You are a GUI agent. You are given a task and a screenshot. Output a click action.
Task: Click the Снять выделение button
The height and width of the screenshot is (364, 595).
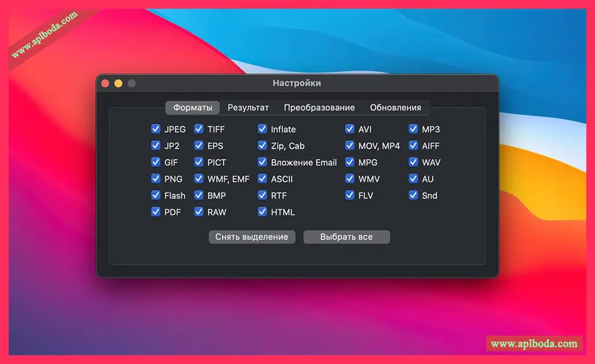(252, 237)
